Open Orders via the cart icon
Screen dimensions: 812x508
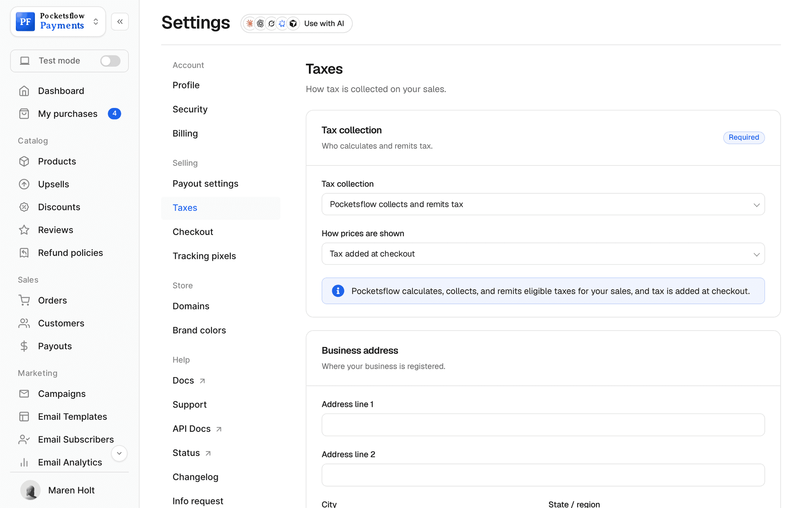(24, 300)
